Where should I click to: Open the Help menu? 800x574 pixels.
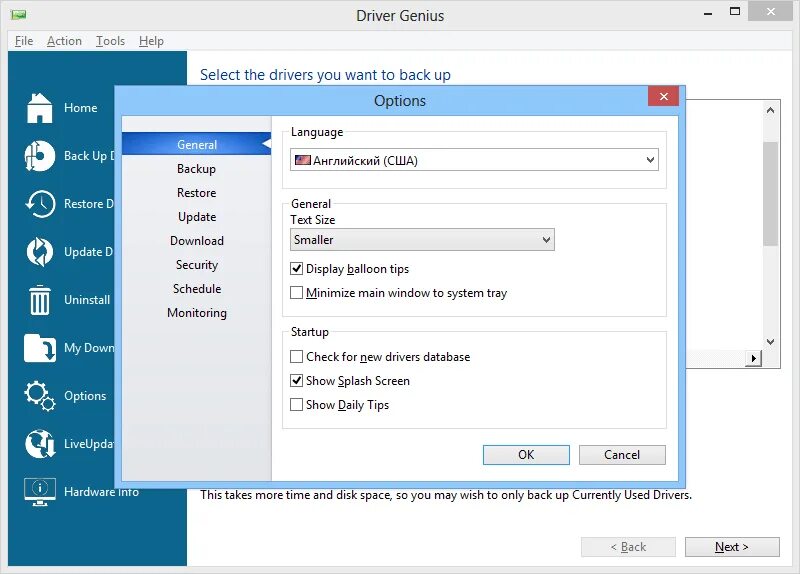point(151,41)
